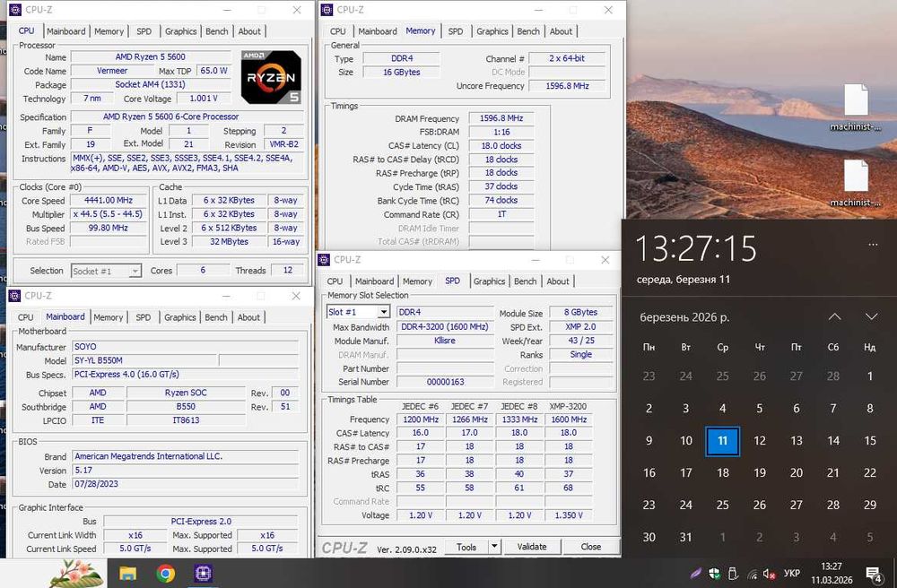Switch language via УКР indicator
Screen dimensions: 897x588
[x=792, y=573]
